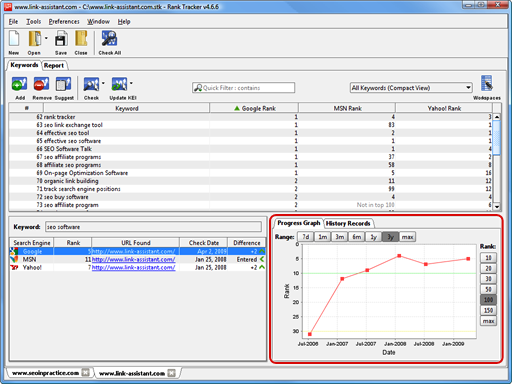Select the rank limit 50 toggle
The image size is (512, 384).
pos(488,289)
